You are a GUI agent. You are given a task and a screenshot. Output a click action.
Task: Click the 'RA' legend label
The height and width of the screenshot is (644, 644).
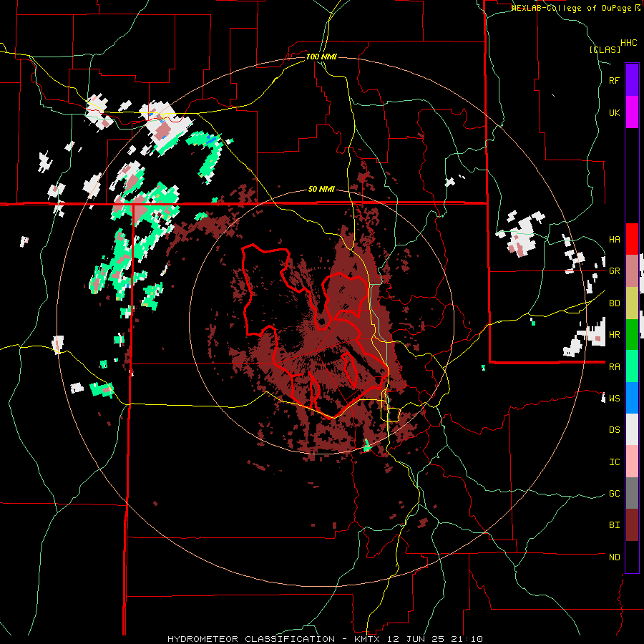pyautogui.click(x=614, y=367)
